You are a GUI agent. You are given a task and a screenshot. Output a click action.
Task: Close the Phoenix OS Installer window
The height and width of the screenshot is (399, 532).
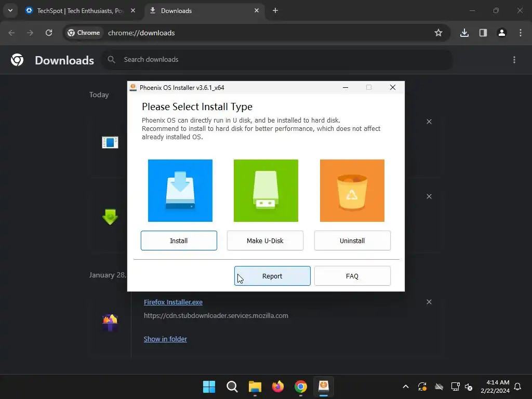click(x=393, y=87)
